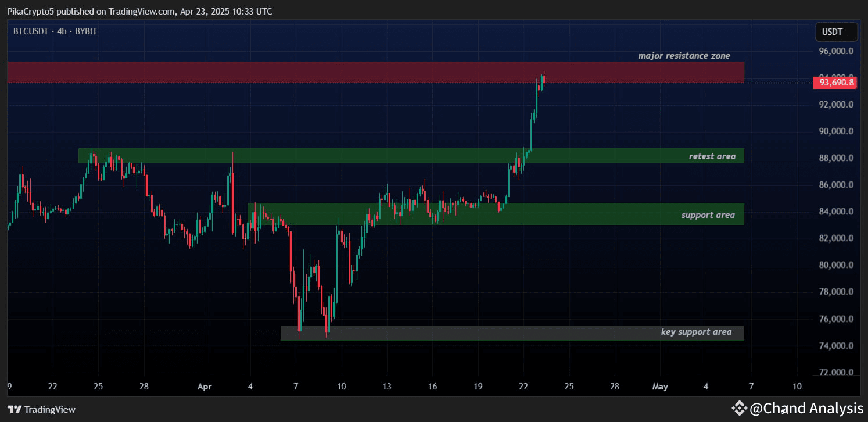Viewport: 868px width, 422px height.
Task: Click the 84,000.0 price axis label
Action: pyautogui.click(x=836, y=212)
